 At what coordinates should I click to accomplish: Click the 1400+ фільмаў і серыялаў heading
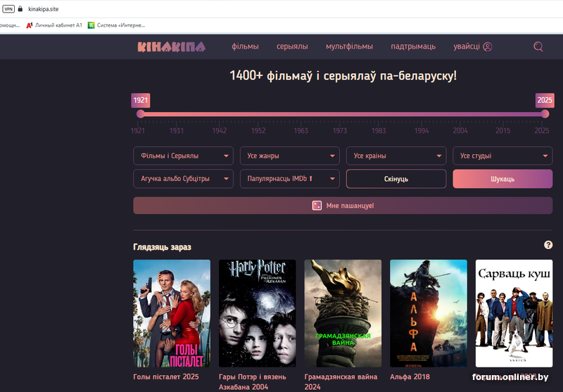pyautogui.click(x=343, y=76)
